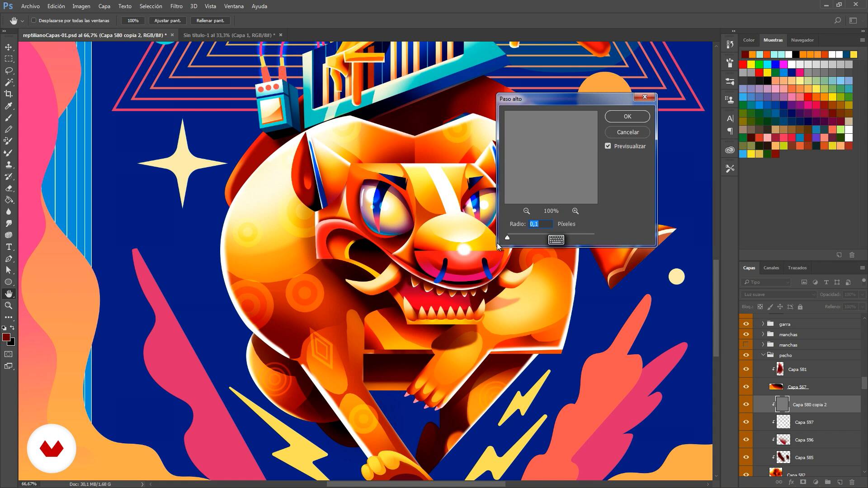The image size is (868, 488).
Task: Select the Magic Wand tool
Action: [x=9, y=82]
